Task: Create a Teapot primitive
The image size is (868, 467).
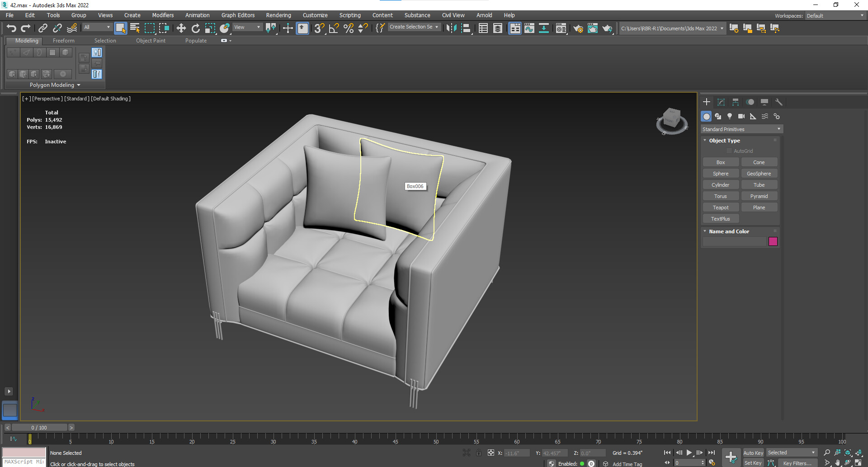Action: tap(721, 207)
